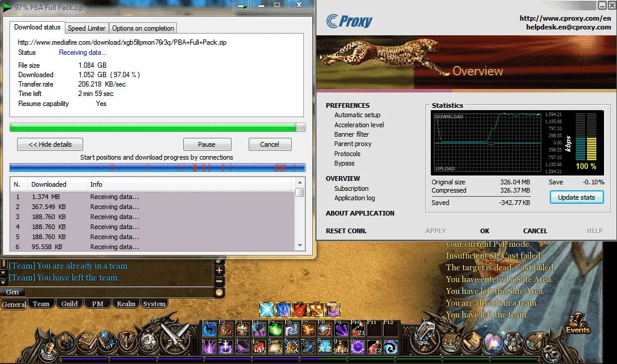Select the General chat tab
The image size is (617, 364).
coord(14,305)
